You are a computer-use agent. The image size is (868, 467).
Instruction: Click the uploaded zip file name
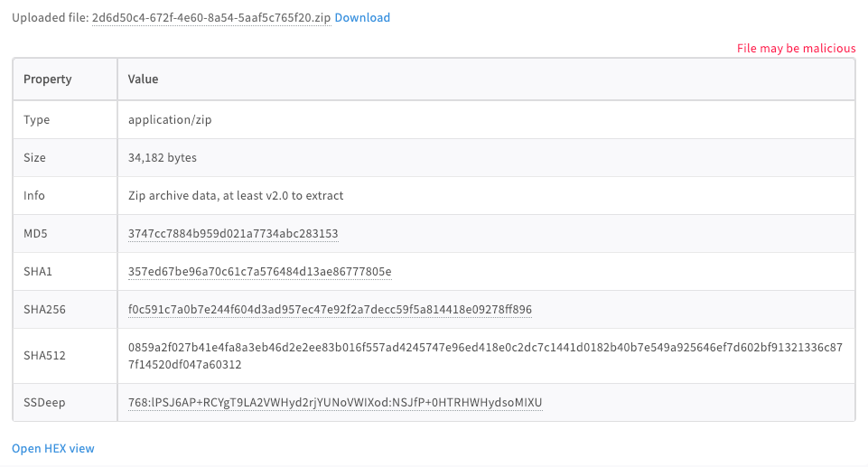pyautogui.click(x=210, y=18)
